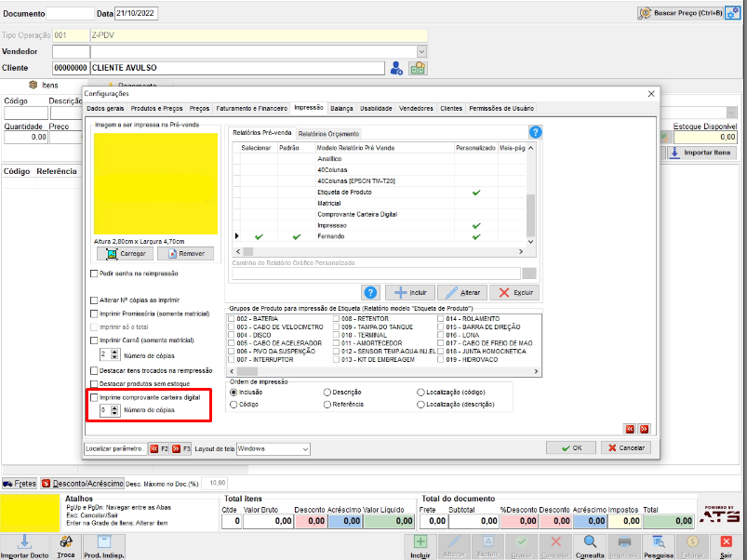
Task: Check Pedir senha na reimpressão
Action: pos(94,273)
